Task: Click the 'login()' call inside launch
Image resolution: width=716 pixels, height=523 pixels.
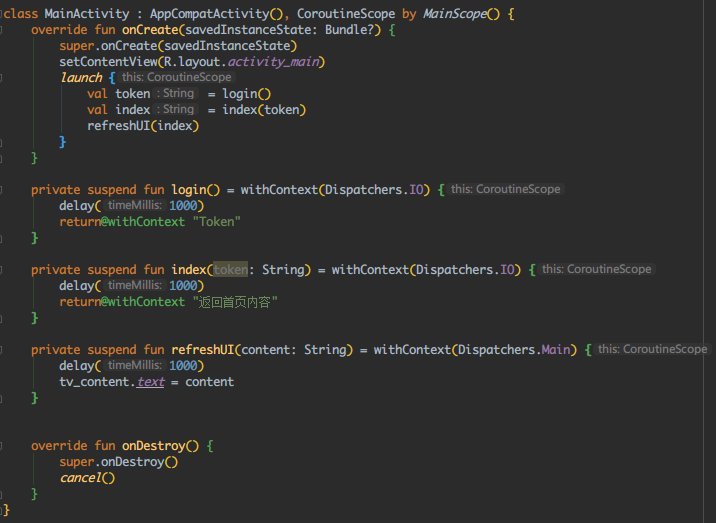Action: coord(247,94)
